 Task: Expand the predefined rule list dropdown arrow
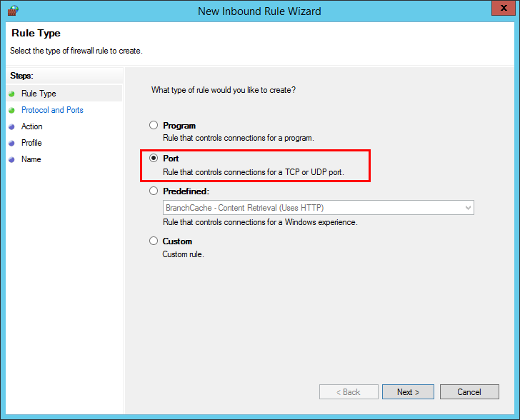pyautogui.click(x=468, y=208)
